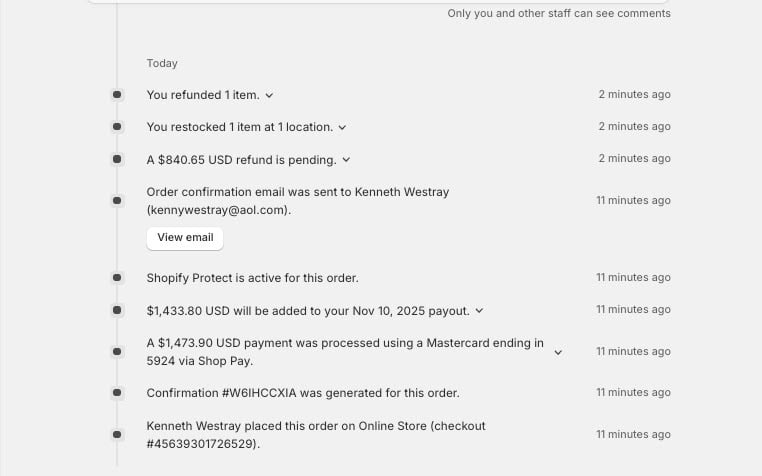Click the bullet beside Mastercard payment entry
Image resolution: width=762 pixels, height=476 pixels.
click(x=117, y=352)
